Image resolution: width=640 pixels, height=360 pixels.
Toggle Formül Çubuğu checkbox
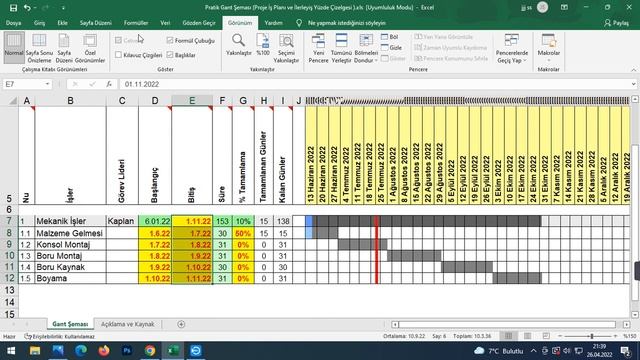[170, 40]
